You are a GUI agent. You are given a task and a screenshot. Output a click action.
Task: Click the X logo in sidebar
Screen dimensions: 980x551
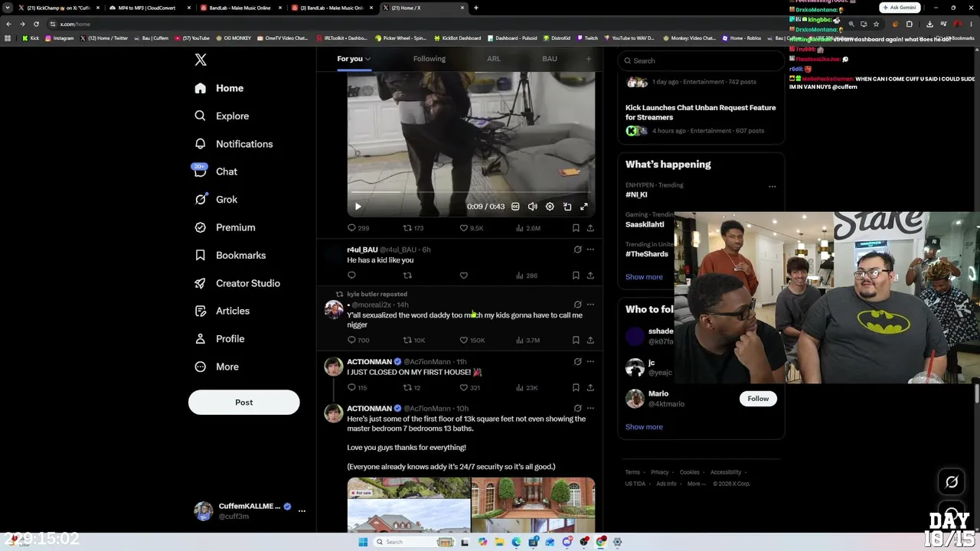pyautogui.click(x=201, y=60)
